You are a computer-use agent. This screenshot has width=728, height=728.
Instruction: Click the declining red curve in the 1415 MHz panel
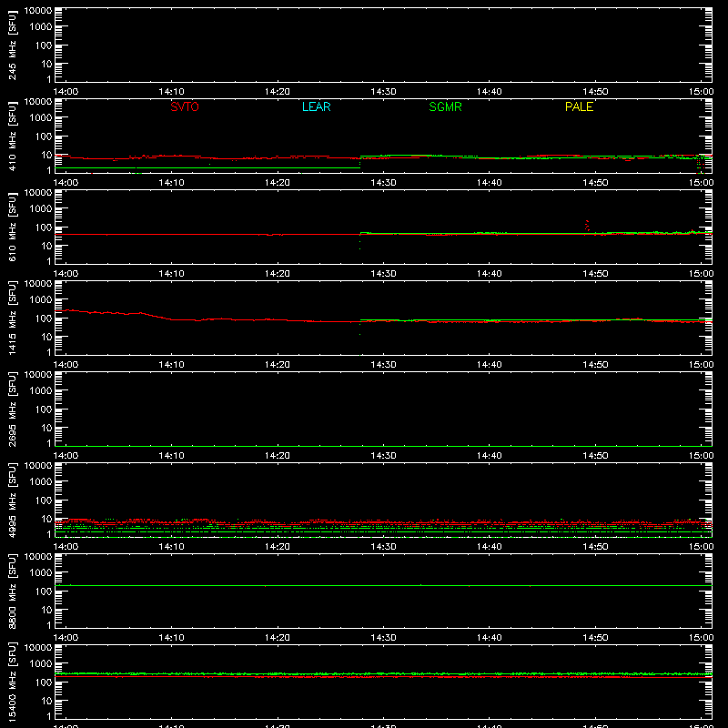tap(114, 314)
